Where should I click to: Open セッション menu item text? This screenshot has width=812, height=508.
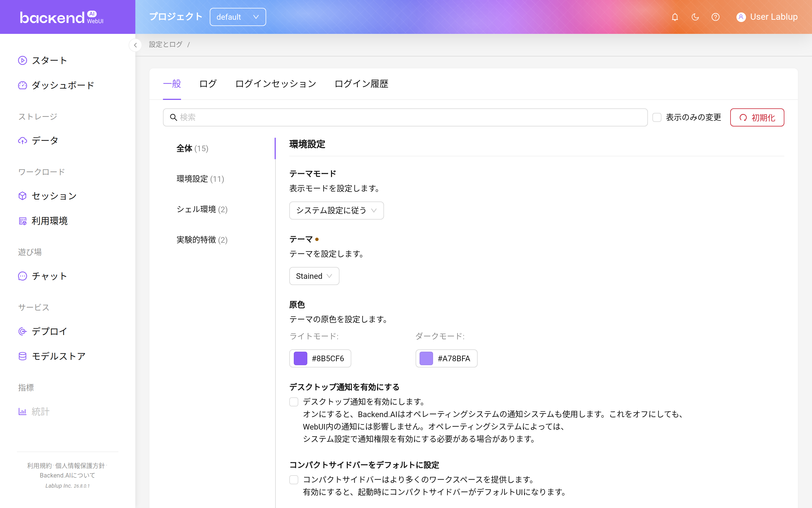coord(54,196)
